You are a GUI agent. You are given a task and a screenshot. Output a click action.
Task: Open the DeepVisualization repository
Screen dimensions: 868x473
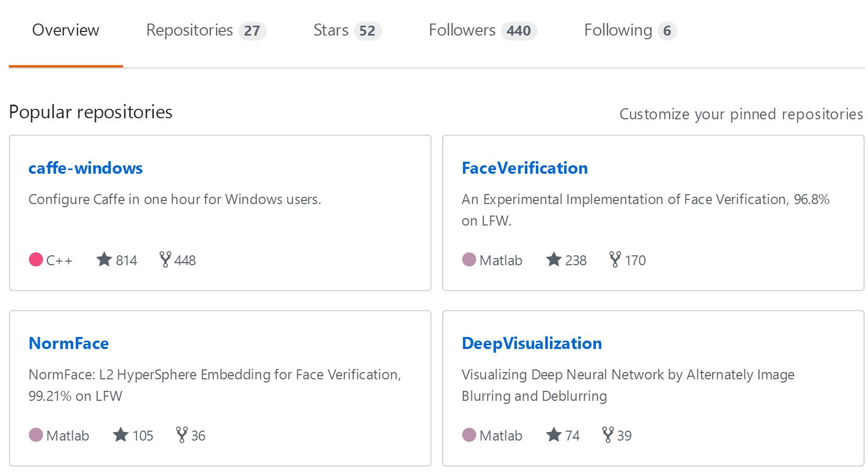point(532,343)
